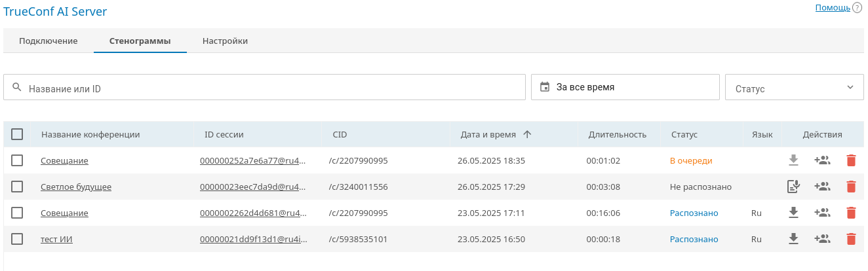Download transcript for Совещание 23.05.2025 17:11
The width and height of the screenshot is (868, 271).
(793, 212)
